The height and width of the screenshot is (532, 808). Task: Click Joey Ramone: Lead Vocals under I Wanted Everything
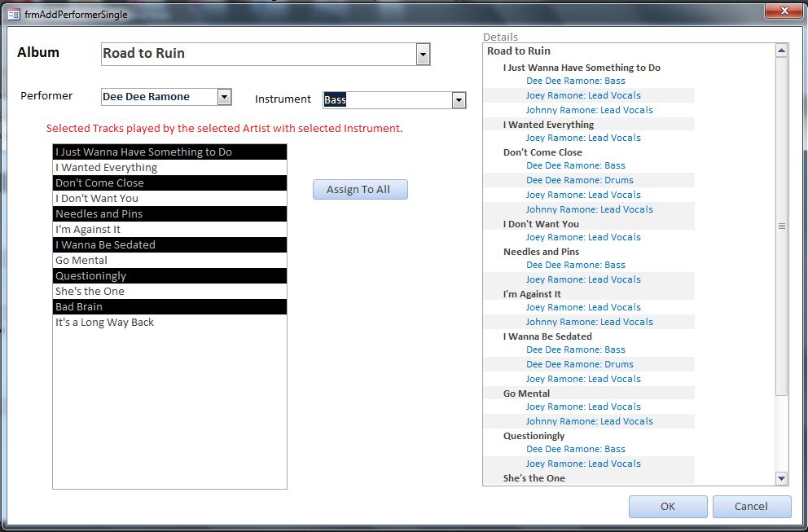pos(583,138)
